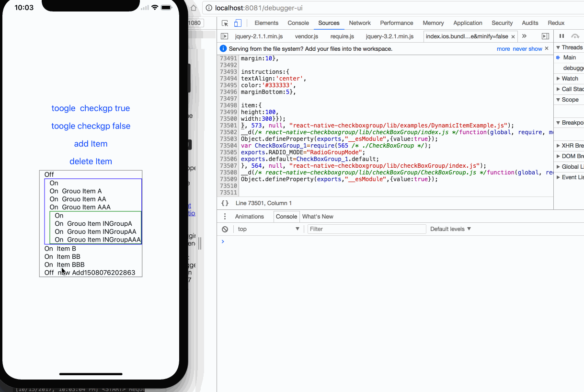Open the Default levels dropdown

click(x=450, y=229)
